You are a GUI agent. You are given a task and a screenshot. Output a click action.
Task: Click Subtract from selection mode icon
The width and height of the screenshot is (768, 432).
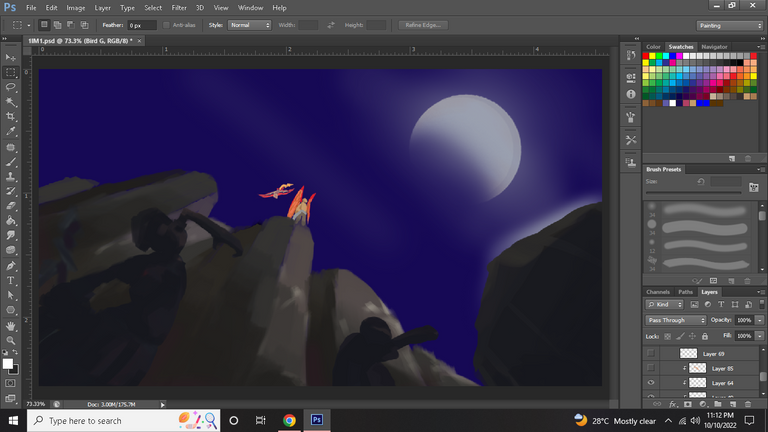coord(71,25)
